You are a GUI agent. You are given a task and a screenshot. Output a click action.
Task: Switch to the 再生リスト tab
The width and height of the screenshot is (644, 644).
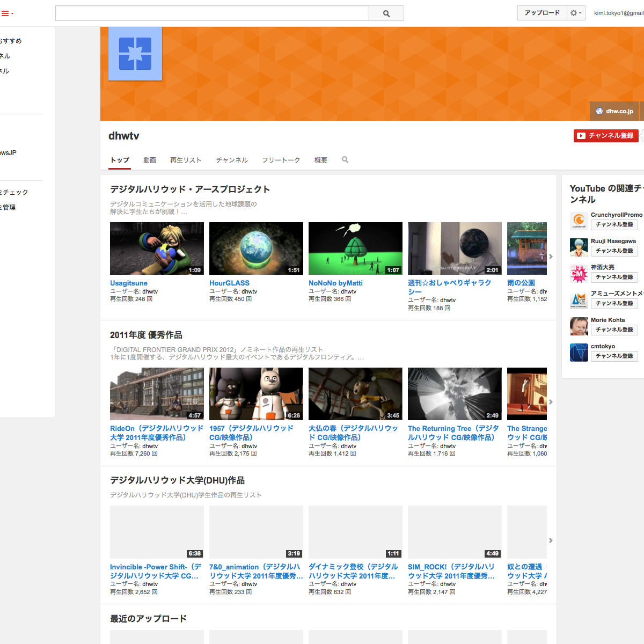pos(186,160)
